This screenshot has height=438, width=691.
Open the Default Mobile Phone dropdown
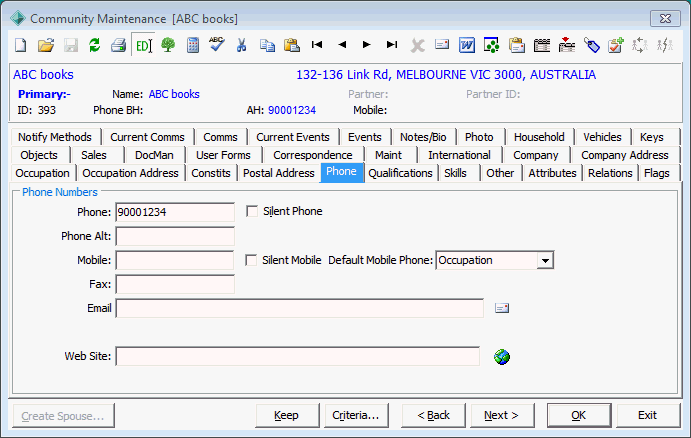(545, 260)
